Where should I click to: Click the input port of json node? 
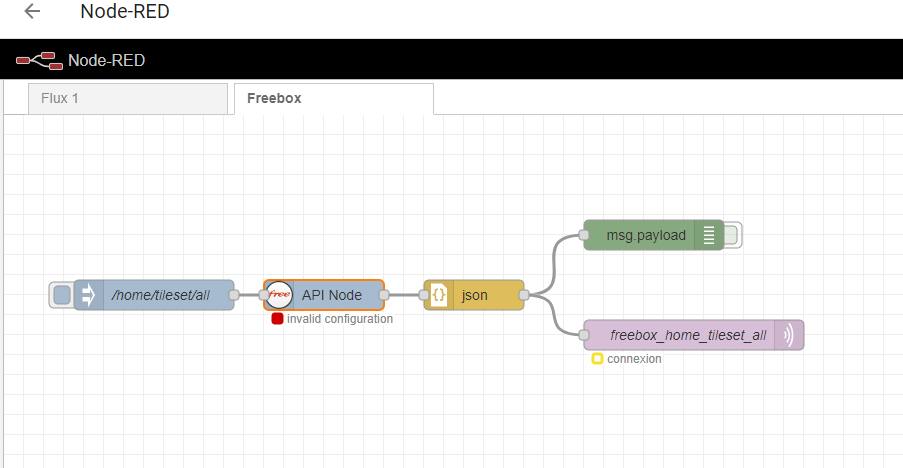424,295
